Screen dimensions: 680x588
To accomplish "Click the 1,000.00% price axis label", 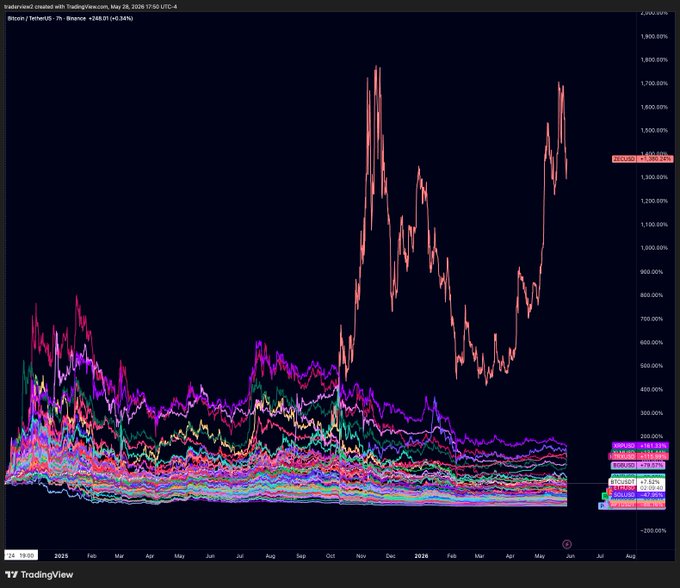I will coord(654,248).
